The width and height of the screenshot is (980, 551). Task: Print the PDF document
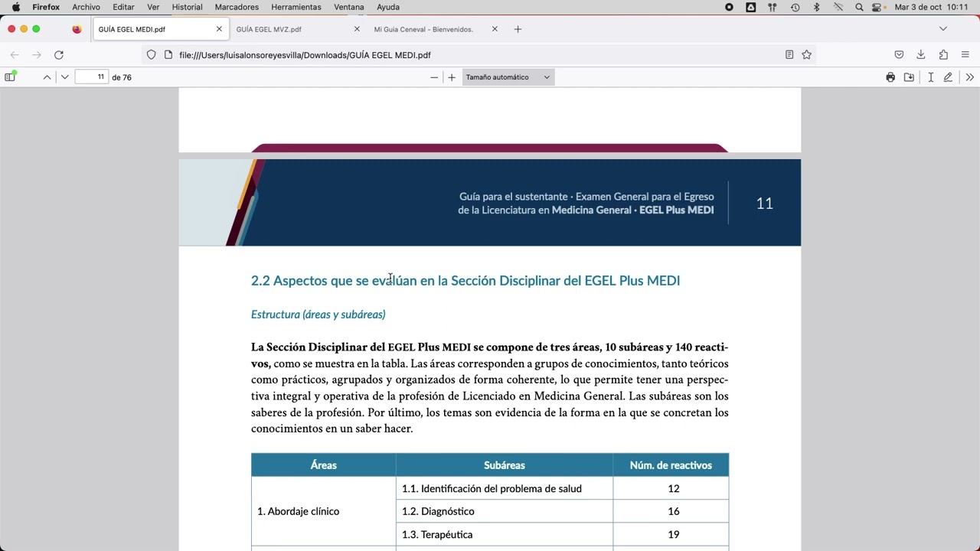pos(890,77)
